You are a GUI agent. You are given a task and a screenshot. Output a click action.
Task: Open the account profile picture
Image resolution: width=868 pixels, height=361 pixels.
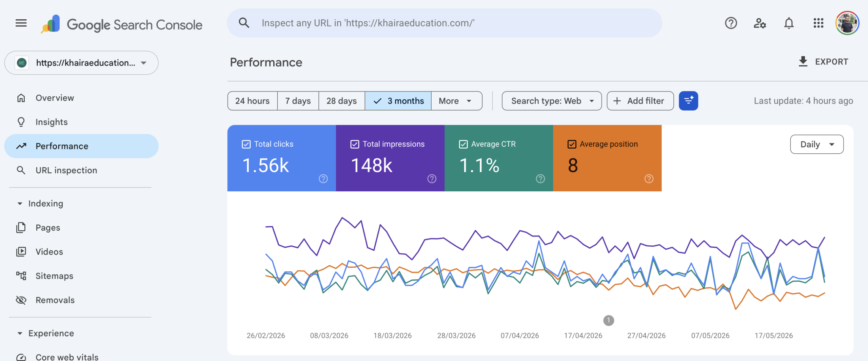pos(847,23)
